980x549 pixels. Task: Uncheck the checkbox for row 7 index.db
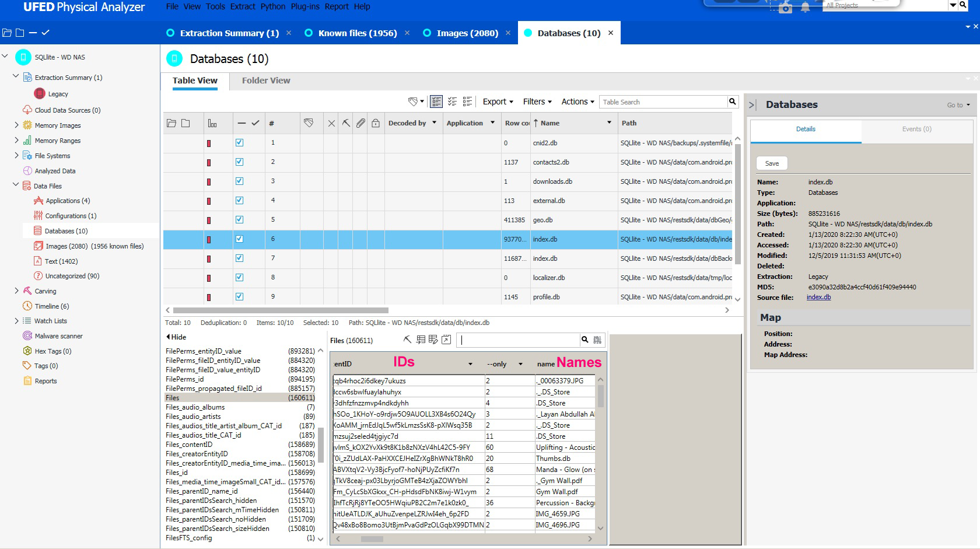tap(239, 258)
